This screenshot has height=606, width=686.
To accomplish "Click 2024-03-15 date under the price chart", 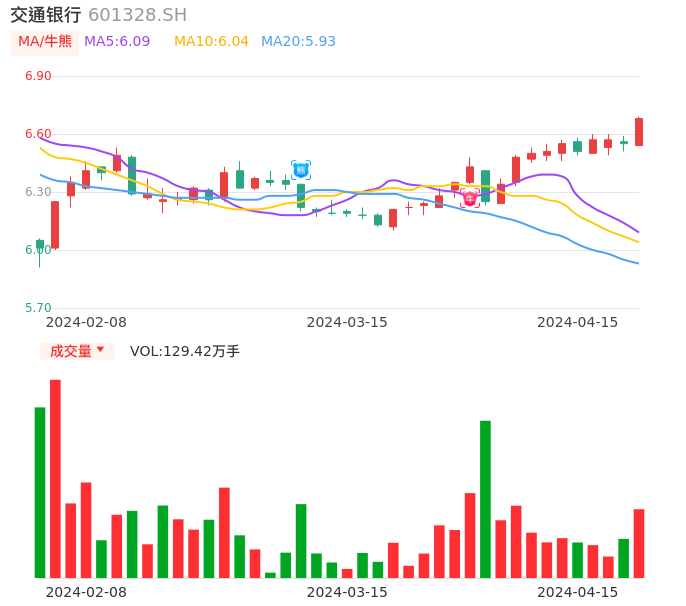I will 347,322.
